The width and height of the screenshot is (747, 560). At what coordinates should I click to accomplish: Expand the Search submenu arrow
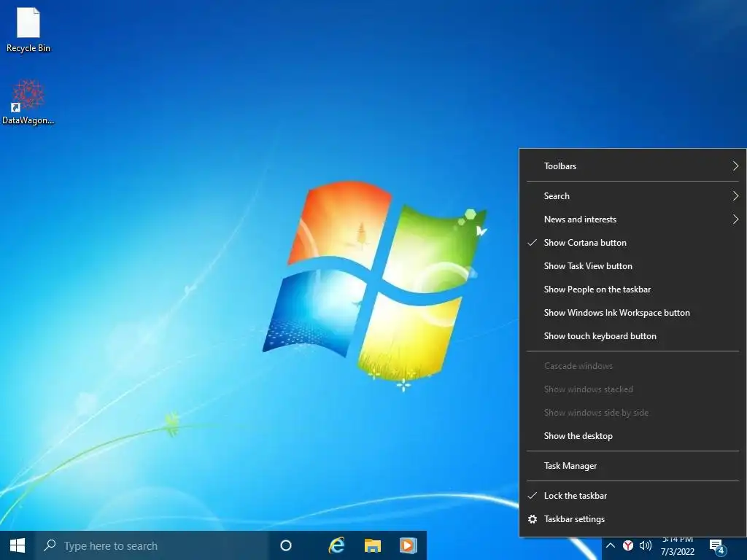(735, 195)
